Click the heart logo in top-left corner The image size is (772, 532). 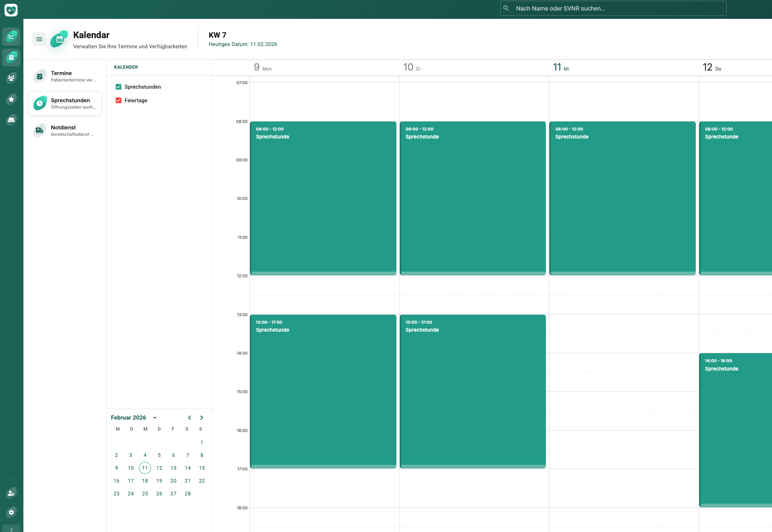tap(11, 10)
